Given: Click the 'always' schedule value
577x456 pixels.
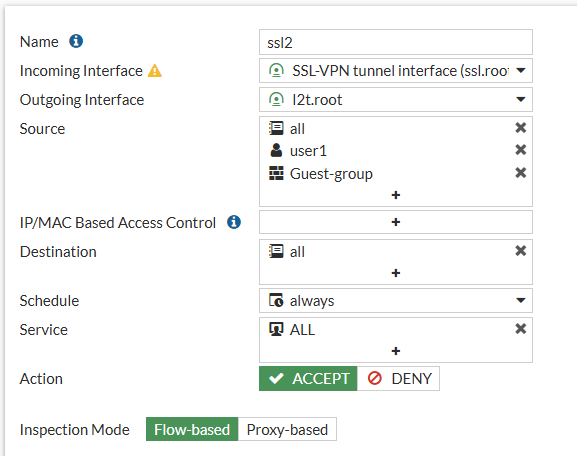Looking at the screenshot, I should pos(312,301).
